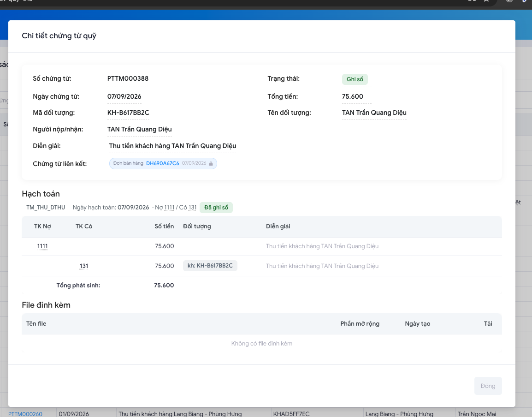The width and height of the screenshot is (532, 417).
Task: Open linked sales order DH690A67C6
Action: click(163, 163)
